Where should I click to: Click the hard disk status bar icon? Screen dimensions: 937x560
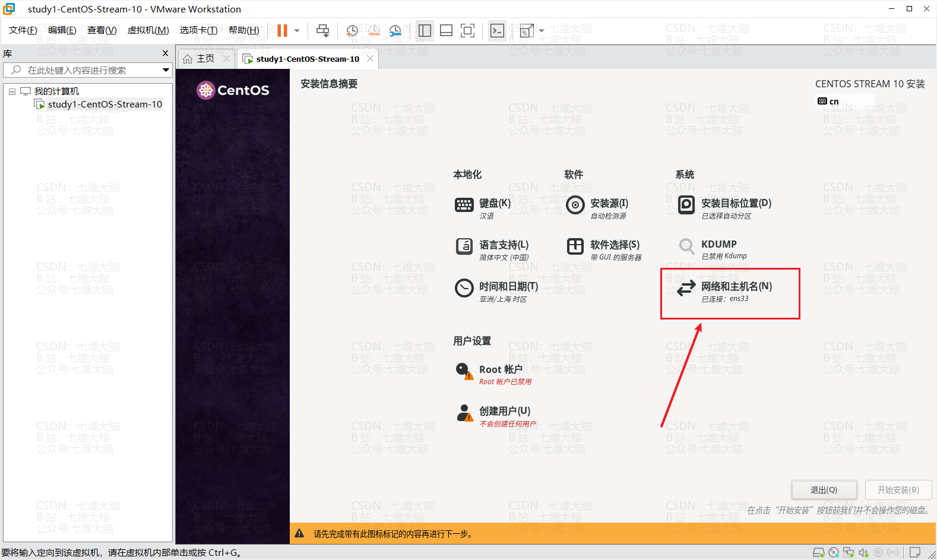coord(818,553)
